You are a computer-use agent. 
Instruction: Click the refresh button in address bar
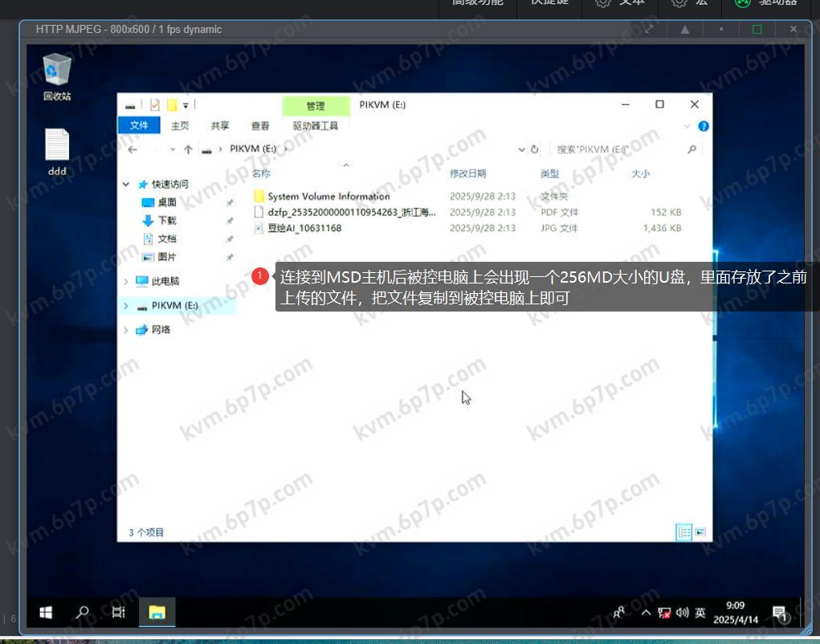[535, 149]
